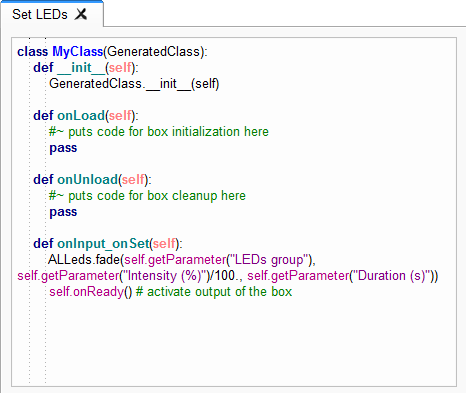The image size is (466, 393).
Task: Click the "Duration (s)" parameter text
Action: click(x=391, y=276)
